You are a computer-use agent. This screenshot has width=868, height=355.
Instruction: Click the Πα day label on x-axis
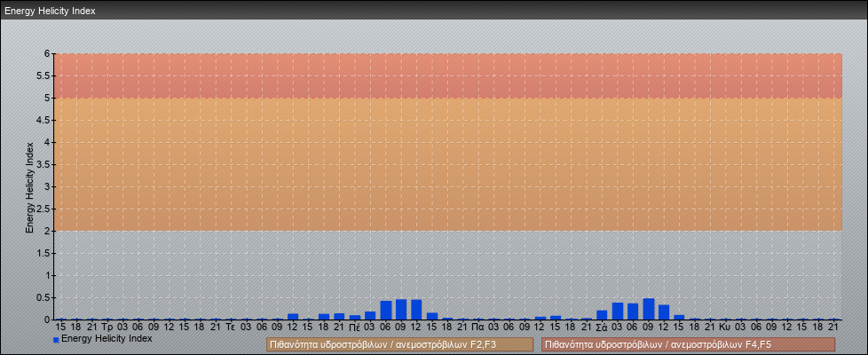[x=478, y=327]
